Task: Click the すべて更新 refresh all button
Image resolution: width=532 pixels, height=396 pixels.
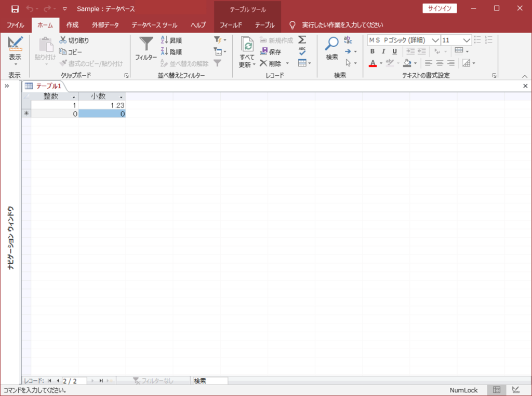Action: pos(247,52)
